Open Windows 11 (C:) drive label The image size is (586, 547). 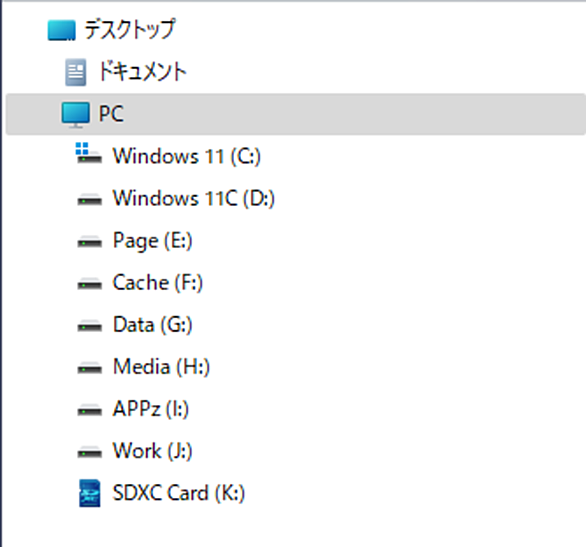(186, 156)
